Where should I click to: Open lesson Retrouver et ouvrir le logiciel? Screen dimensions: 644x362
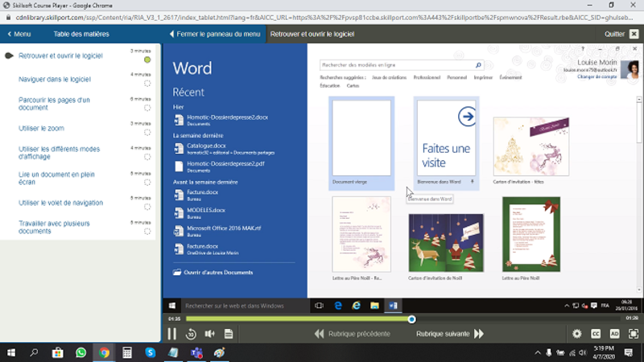click(x=60, y=56)
